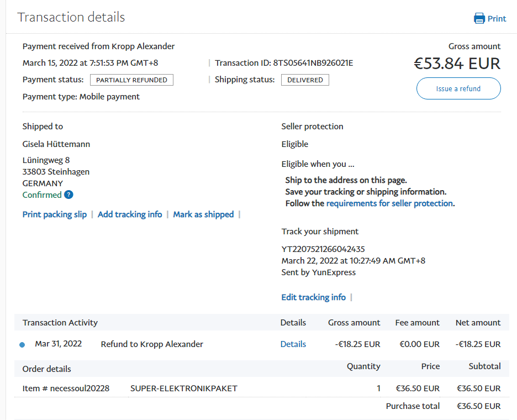Viewport: 517px width, 420px height.
Task: Click the PARTIALLY REFUNDED status badge
Action: click(x=131, y=80)
